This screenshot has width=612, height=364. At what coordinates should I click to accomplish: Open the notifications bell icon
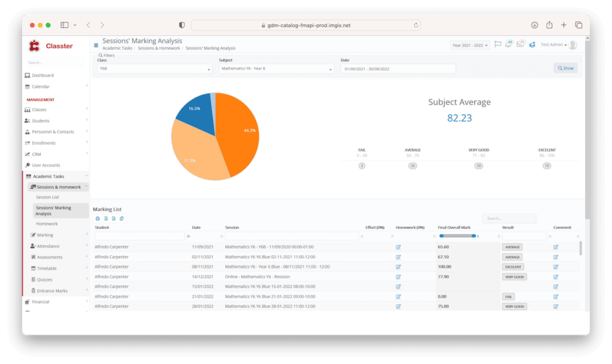(508, 44)
